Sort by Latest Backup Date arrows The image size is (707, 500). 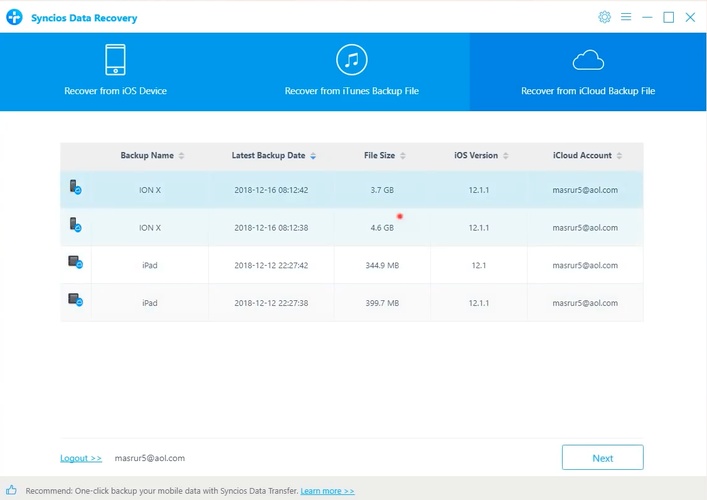point(313,156)
